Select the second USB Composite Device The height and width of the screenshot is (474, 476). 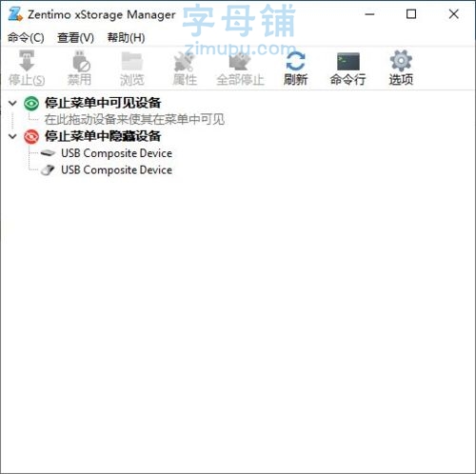pyautogui.click(x=116, y=170)
